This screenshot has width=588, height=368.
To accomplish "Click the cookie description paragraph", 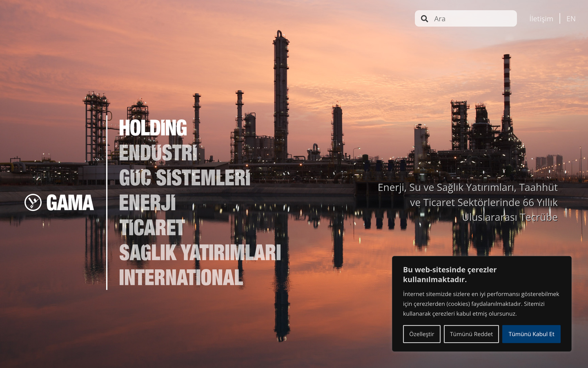I will coord(481,304).
